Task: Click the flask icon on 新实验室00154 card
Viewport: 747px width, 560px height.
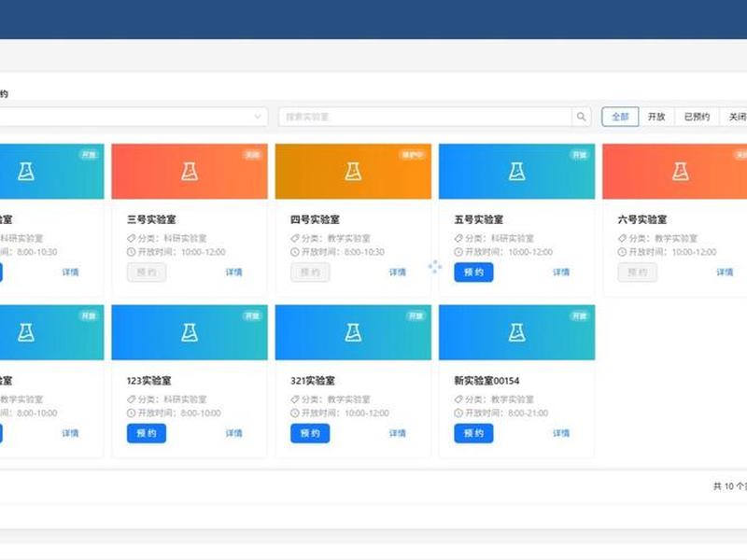Action: [517, 333]
